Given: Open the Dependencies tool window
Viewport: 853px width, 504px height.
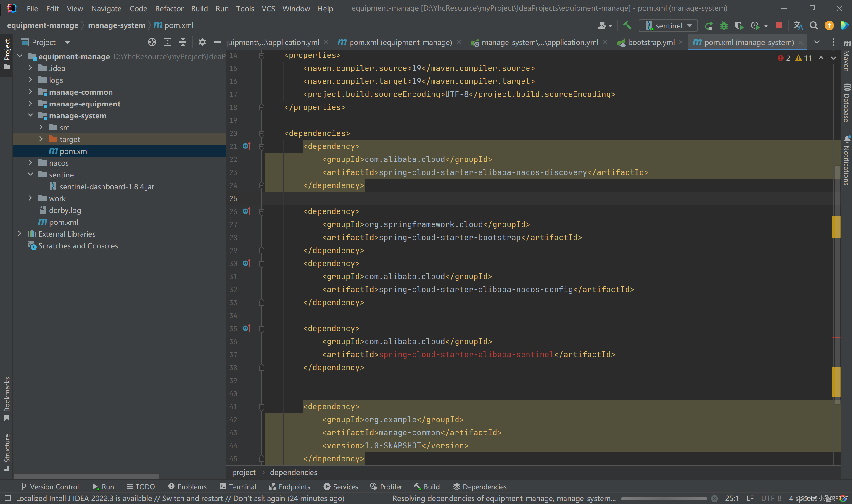Looking at the screenshot, I should pyautogui.click(x=480, y=487).
